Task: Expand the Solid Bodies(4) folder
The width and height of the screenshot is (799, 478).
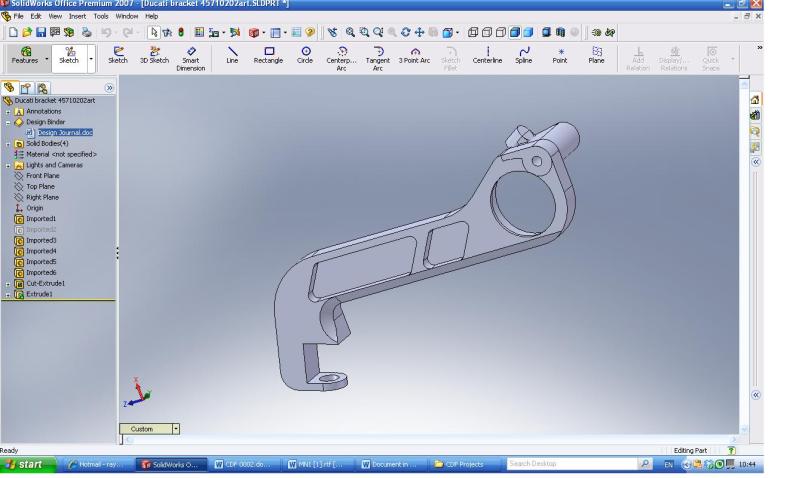Action: click(x=8, y=143)
